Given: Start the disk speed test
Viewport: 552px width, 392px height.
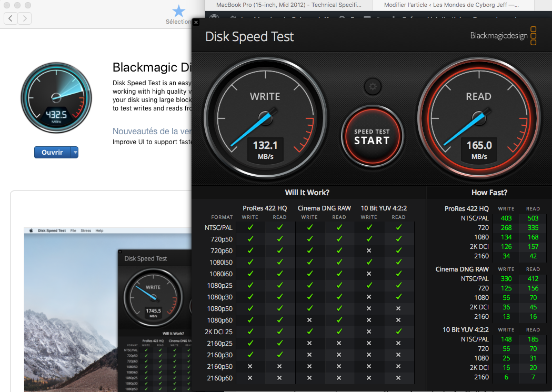Looking at the screenshot, I should click(372, 136).
